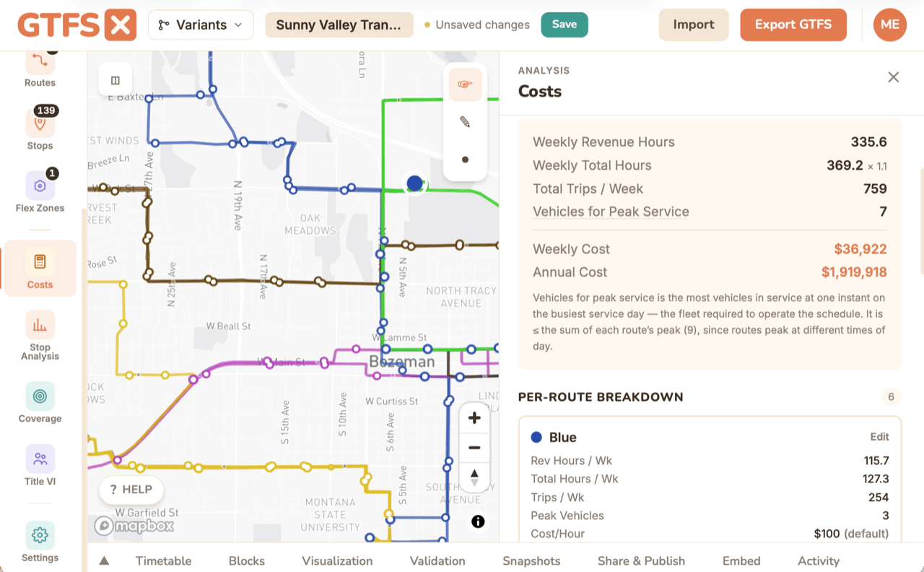Zoom in on the map

pos(474,417)
